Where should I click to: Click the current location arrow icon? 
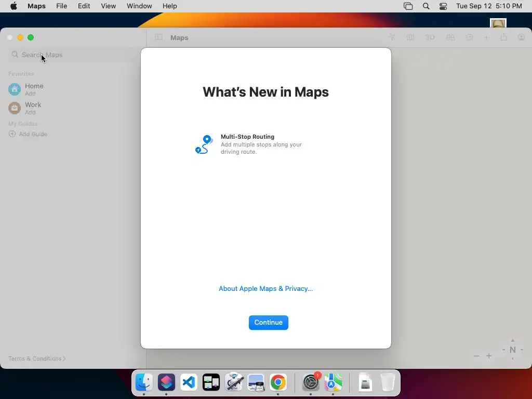coord(392,37)
